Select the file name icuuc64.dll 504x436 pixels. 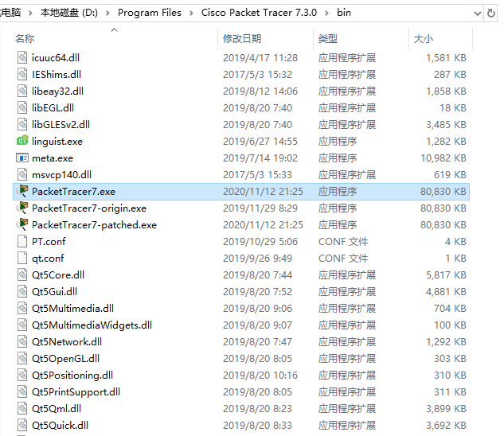[x=56, y=58]
